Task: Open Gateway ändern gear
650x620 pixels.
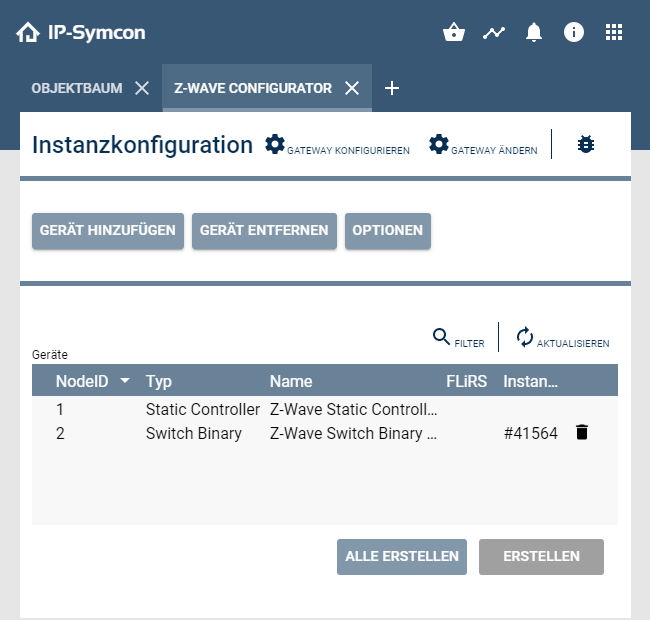Action: click(x=439, y=145)
